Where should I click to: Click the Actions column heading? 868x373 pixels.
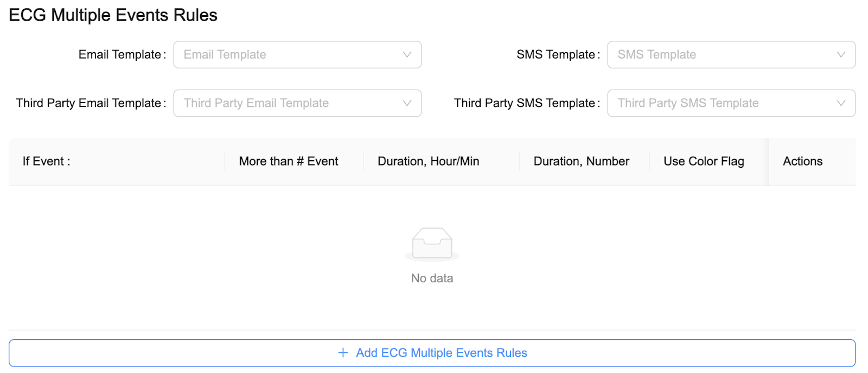(802, 161)
